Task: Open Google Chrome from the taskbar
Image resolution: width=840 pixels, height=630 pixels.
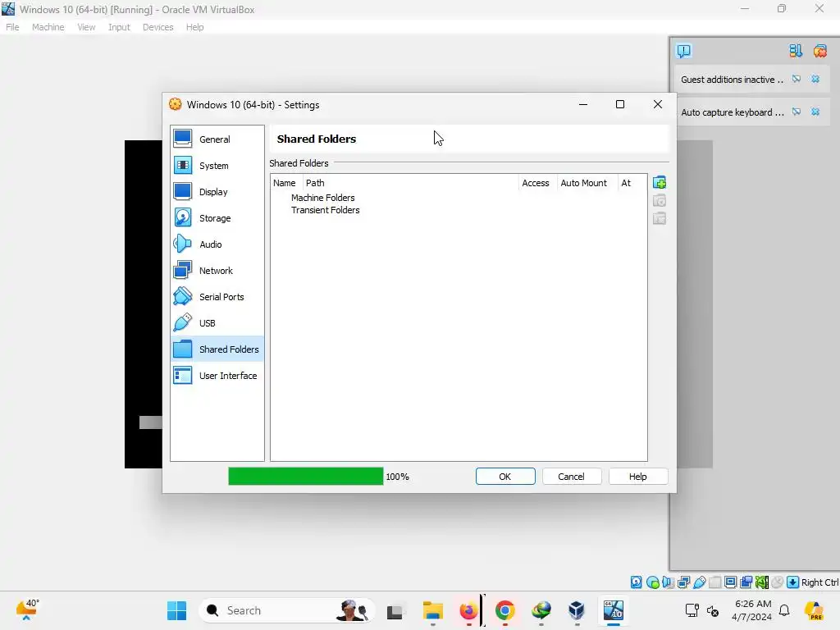Action: 504,610
